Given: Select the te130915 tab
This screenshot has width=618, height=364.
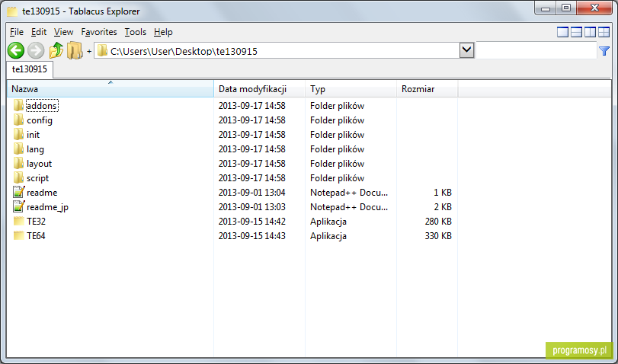Looking at the screenshot, I should (30, 69).
